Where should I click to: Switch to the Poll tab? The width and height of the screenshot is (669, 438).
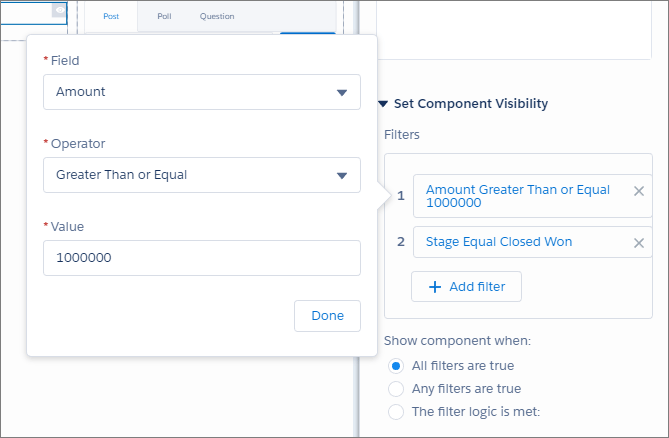coord(165,16)
